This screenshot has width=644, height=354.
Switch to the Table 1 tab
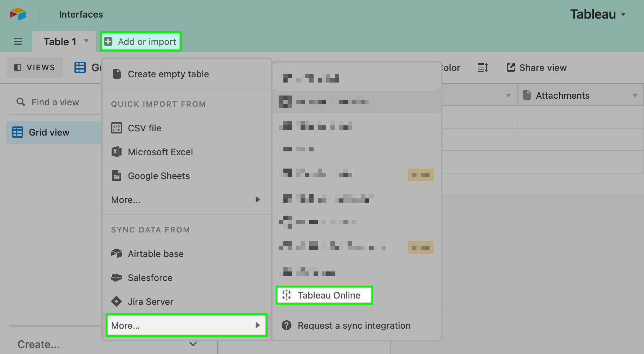[x=64, y=41]
